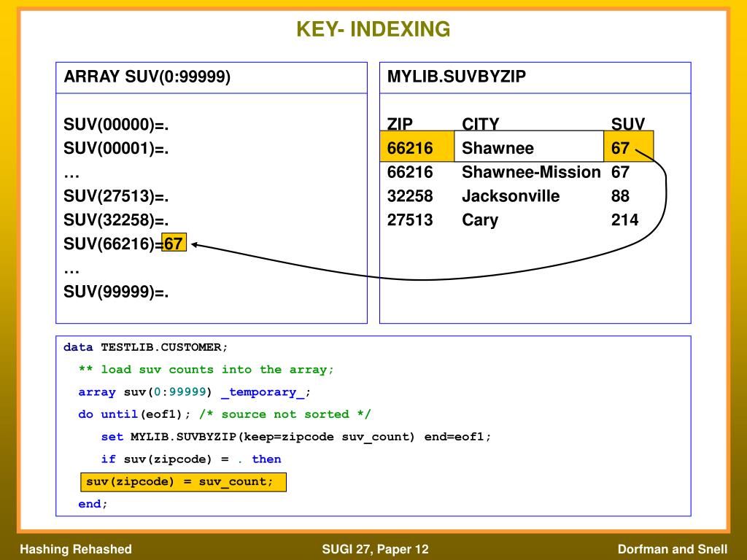Click the array suv(0:99999) _temporary_ line
747x560 pixels.
(194, 392)
